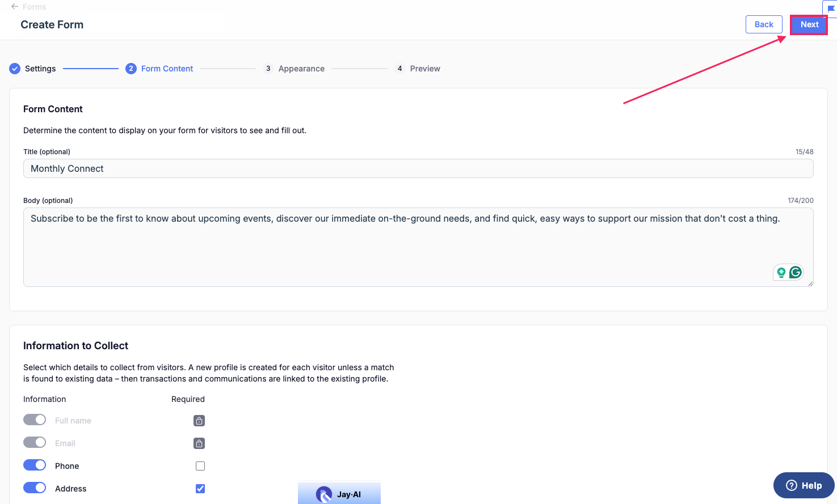The width and height of the screenshot is (837, 504).
Task: Open the Help widget
Action: tap(804, 485)
